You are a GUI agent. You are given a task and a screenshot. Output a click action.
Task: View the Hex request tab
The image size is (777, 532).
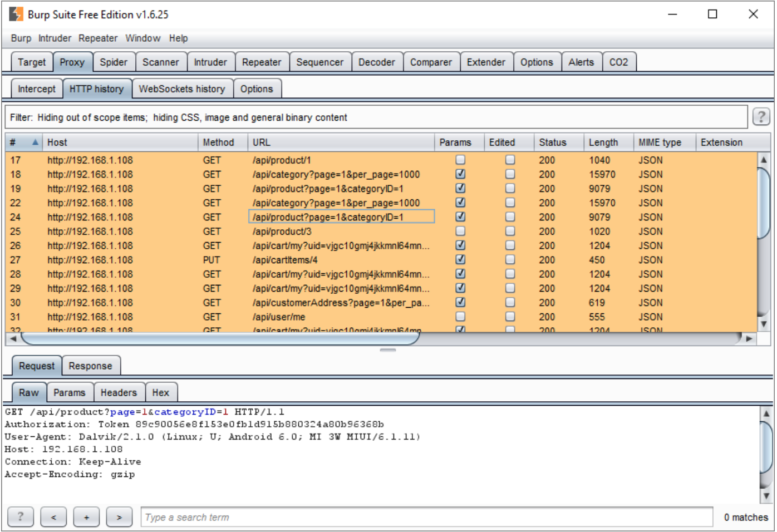click(x=161, y=392)
